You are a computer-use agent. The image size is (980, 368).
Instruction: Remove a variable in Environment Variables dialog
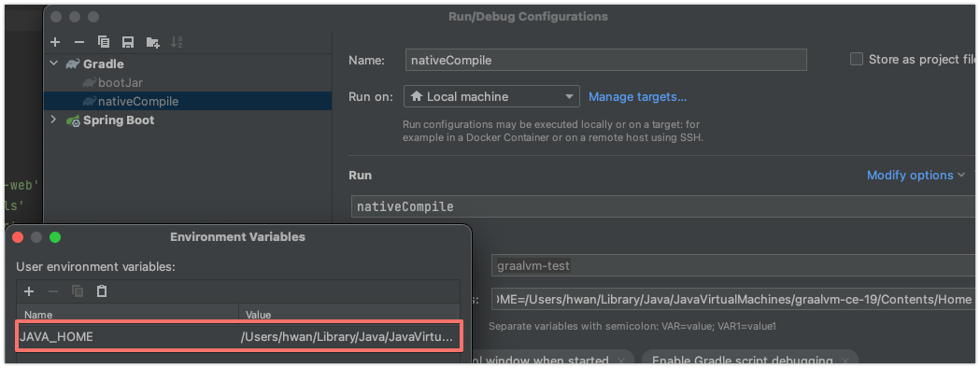53,291
